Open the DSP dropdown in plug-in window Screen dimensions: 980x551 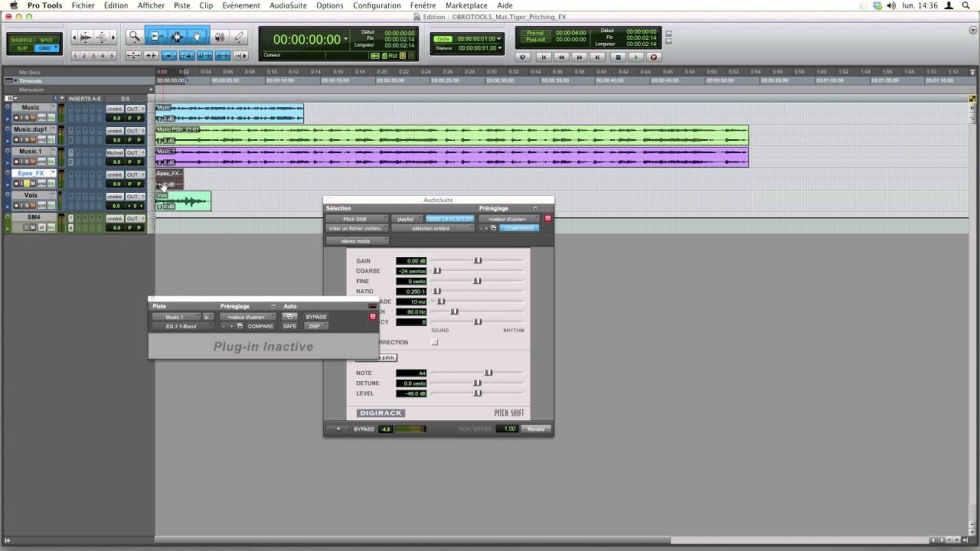(x=315, y=326)
